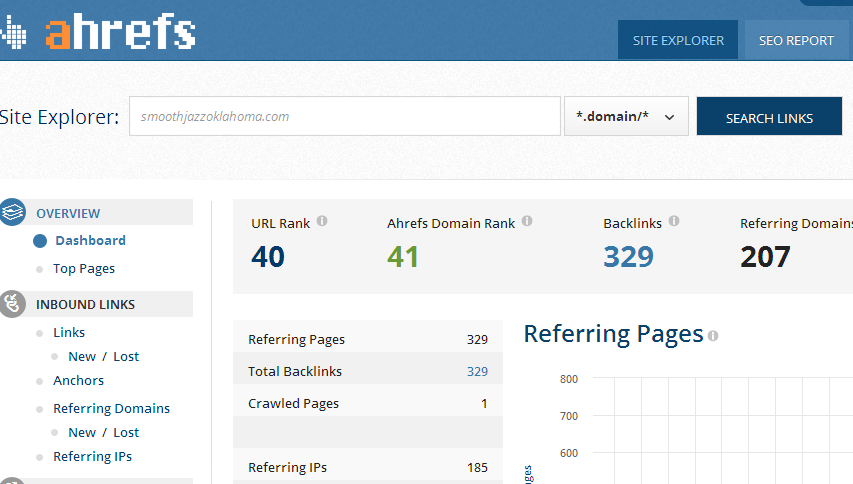
Task: Focus the Site Explorer domain input field
Action: pos(345,116)
